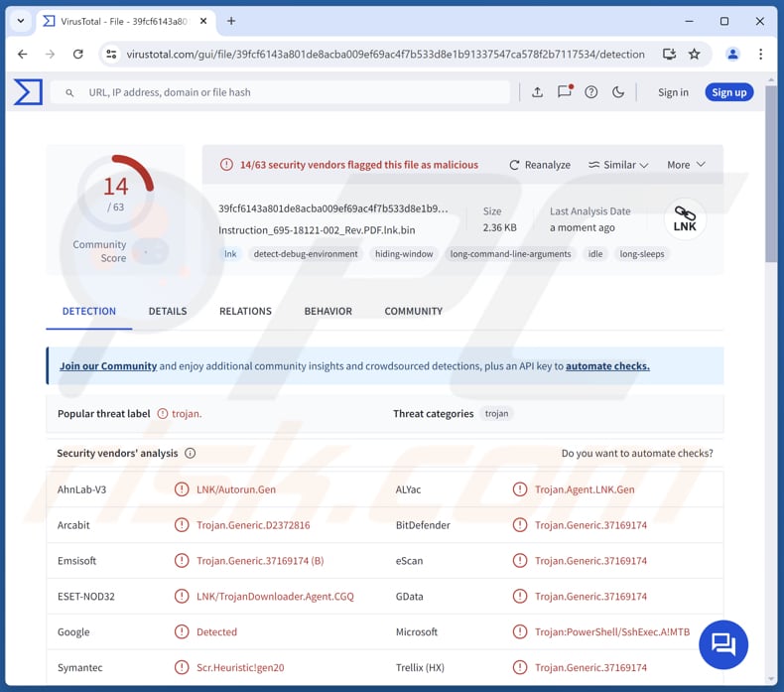Screen dimensions: 784x692
Task: Click the VirusTotal logo icon
Action: tap(28, 92)
